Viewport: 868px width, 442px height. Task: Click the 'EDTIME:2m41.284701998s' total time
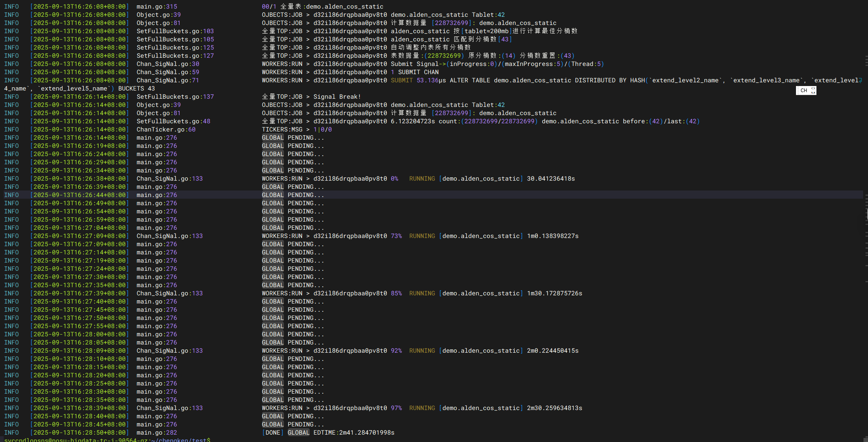pyautogui.click(x=354, y=433)
